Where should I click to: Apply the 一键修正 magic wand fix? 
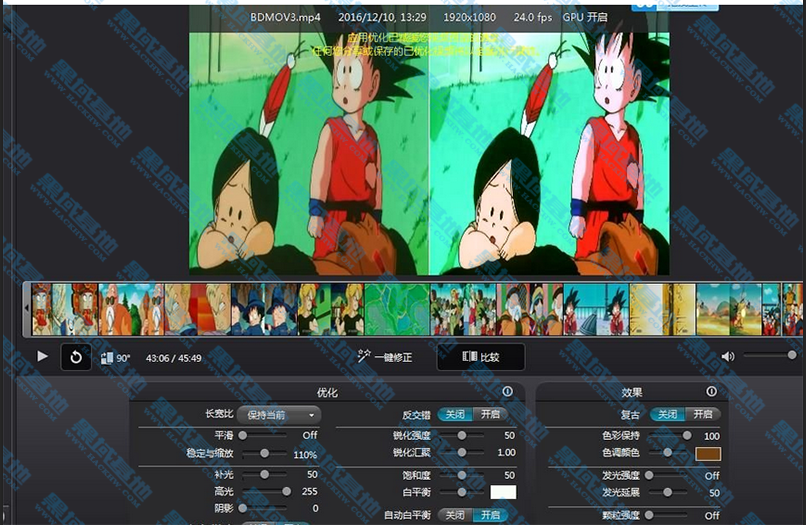coord(385,356)
